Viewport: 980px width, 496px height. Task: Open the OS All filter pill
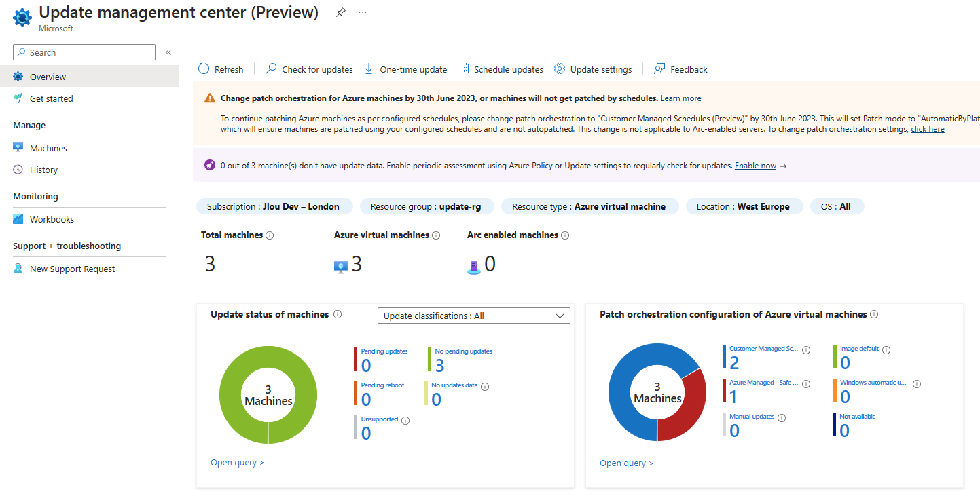point(837,206)
